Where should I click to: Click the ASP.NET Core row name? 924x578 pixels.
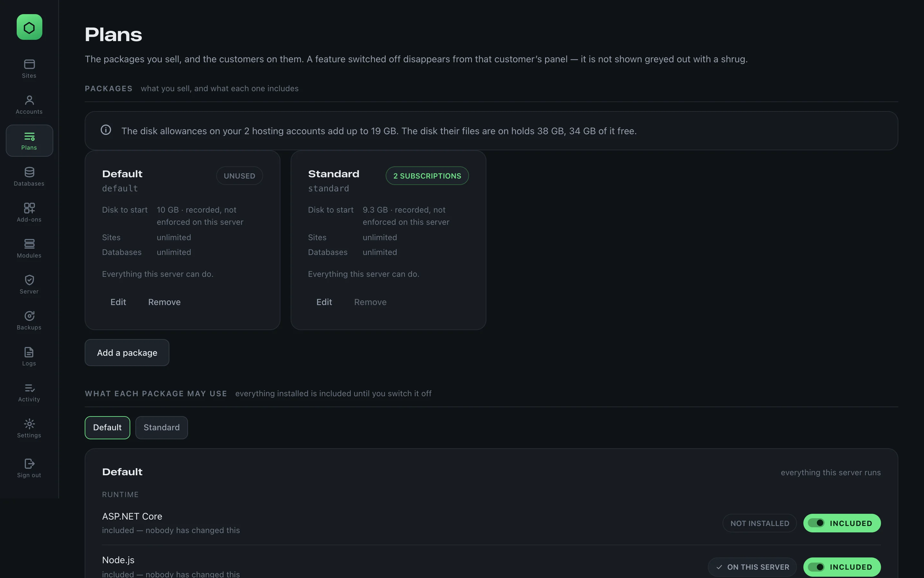pos(132,516)
